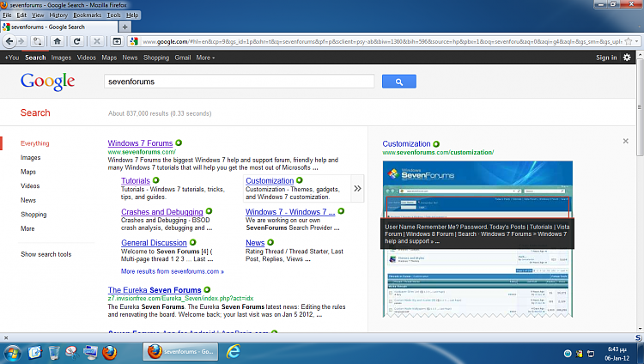
Task: Expand the More dropdown in the Google bar
Action: pyautogui.click(x=205, y=58)
